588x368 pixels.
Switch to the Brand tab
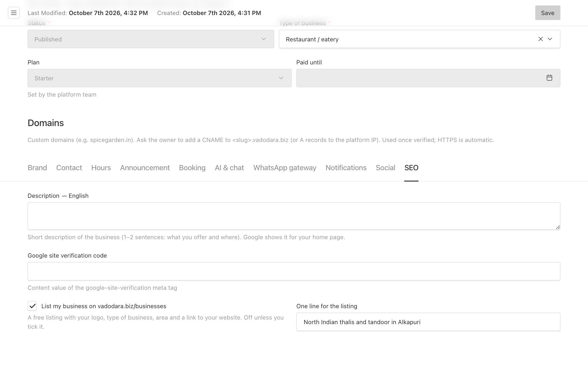pyautogui.click(x=37, y=168)
